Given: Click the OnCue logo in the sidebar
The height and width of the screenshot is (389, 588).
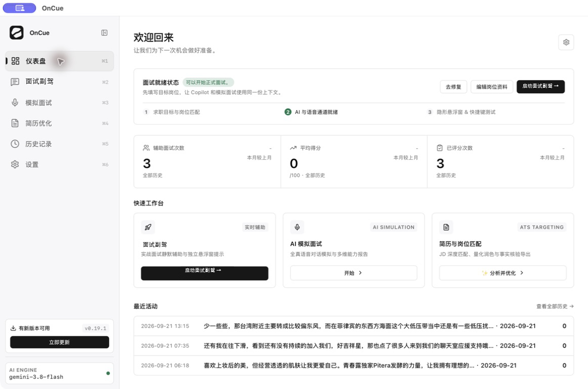Looking at the screenshot, I should tap(17, 32).
